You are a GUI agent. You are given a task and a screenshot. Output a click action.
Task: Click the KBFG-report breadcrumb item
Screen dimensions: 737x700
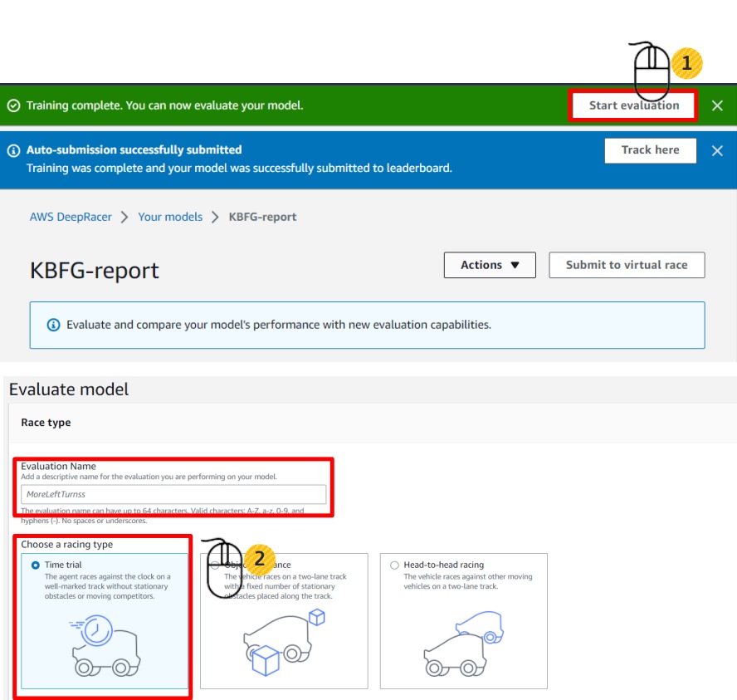262,217
